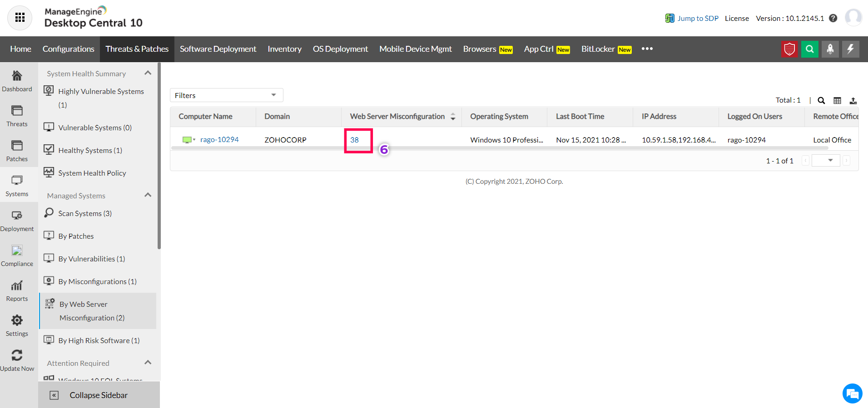Open the Home tab
The image size is (868, 408).
21,49
